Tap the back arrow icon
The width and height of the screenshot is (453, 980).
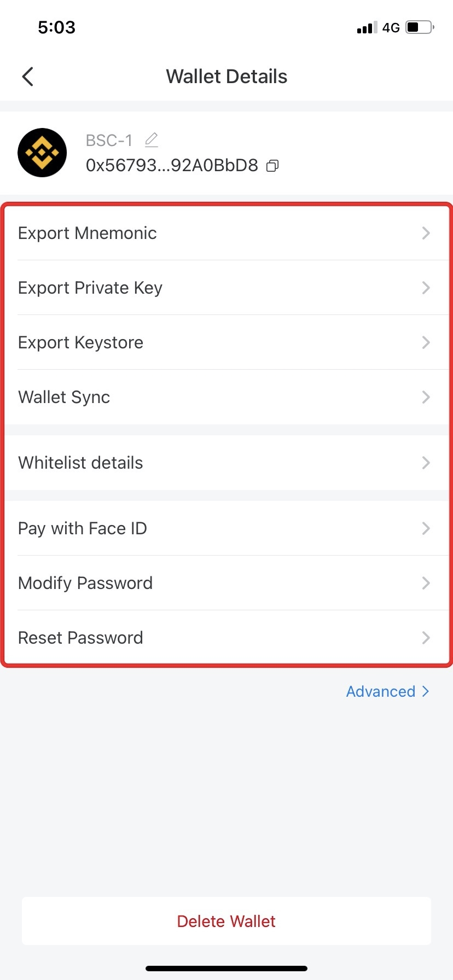[x=28, y=77]
